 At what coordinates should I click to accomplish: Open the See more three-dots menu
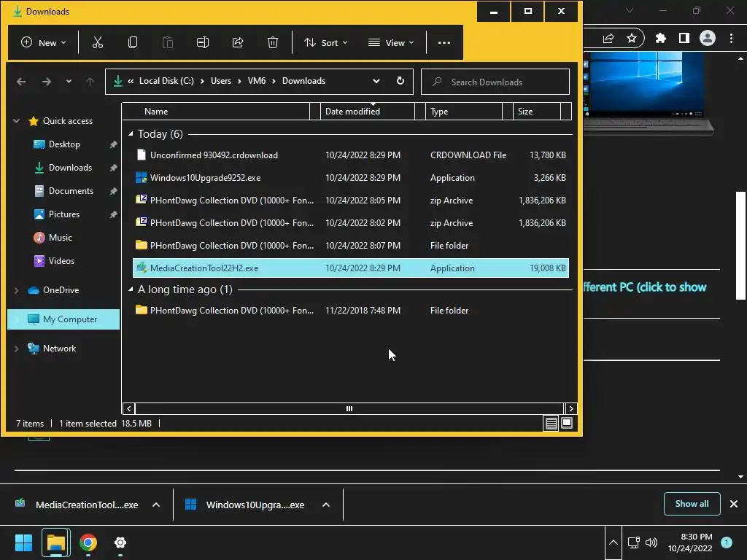click(444, 42)
